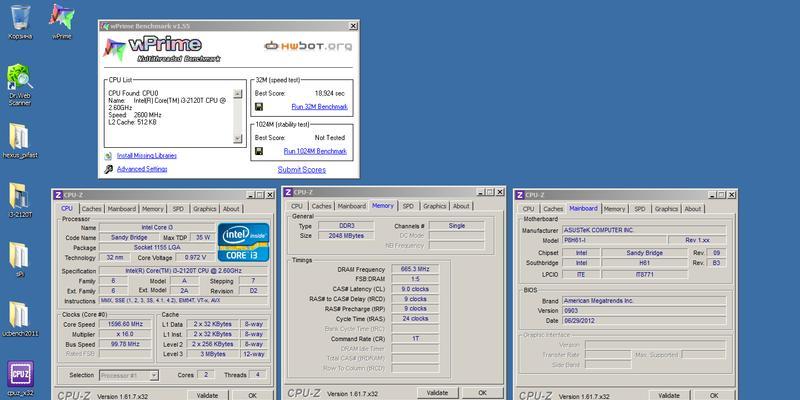This screenshot has width=800, height=400.
Task: Click the Advanced Settings wrench icon
Action: tap(108, 169)
